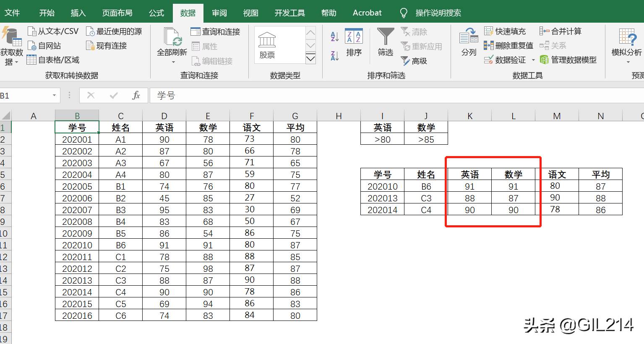Image resolution: width=644 pixels, height=344 pixels.
Task: Click into the formula bar showing 学号
Action: point(396,96)
